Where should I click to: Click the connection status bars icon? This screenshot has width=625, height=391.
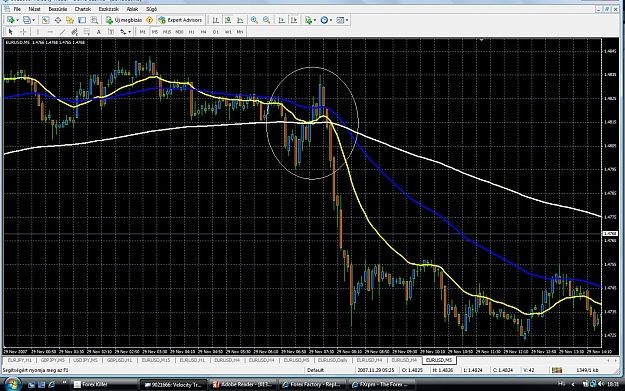point(557,370)
